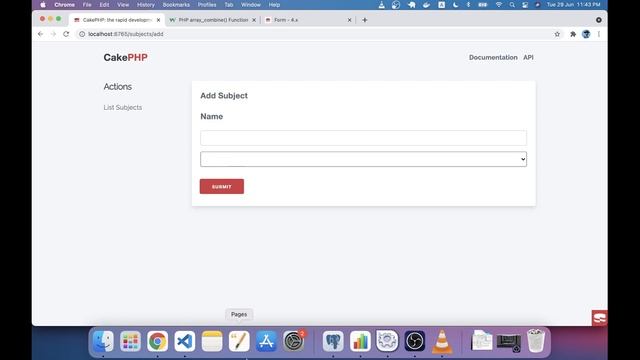Open OBS Studio in the dock

click(415, 341)
